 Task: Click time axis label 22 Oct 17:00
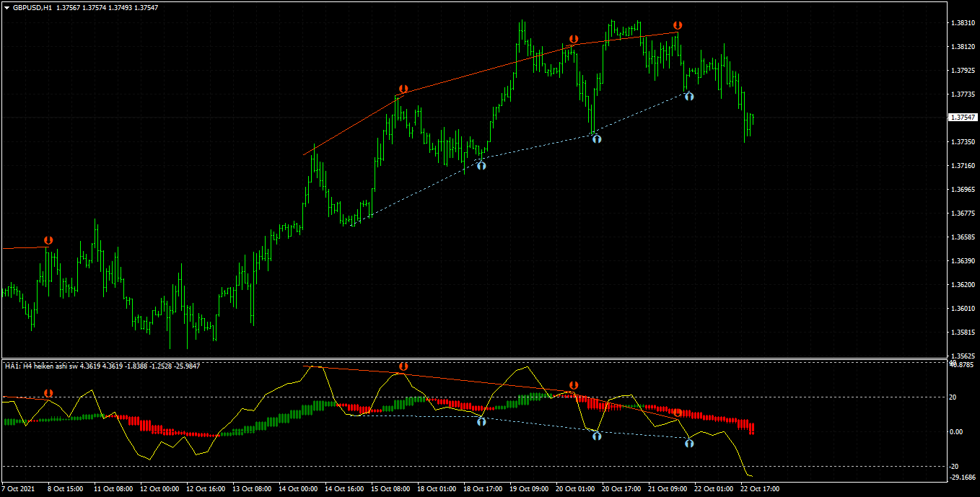tap(759, 489)
